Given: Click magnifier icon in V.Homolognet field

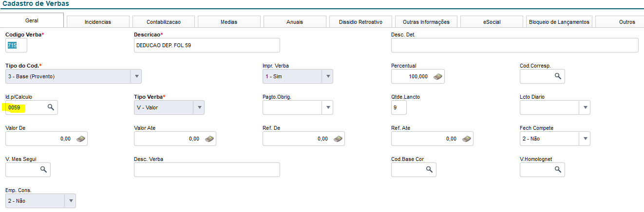Looking at the screenshot, I should (x=558, y=169).
